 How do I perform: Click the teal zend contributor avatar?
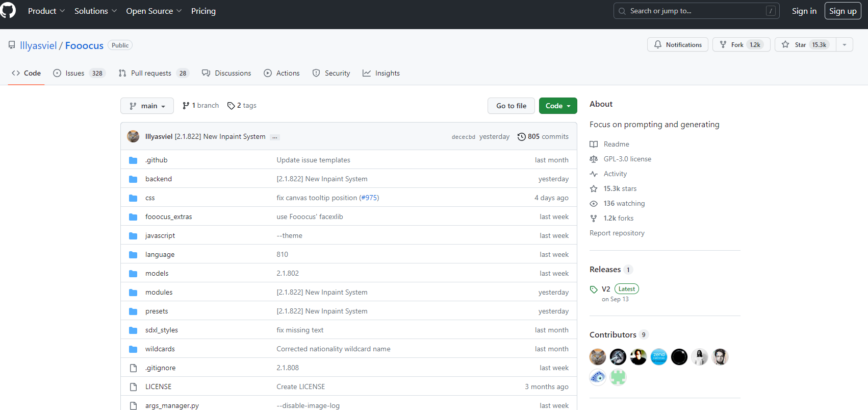(x=659, y=357)
